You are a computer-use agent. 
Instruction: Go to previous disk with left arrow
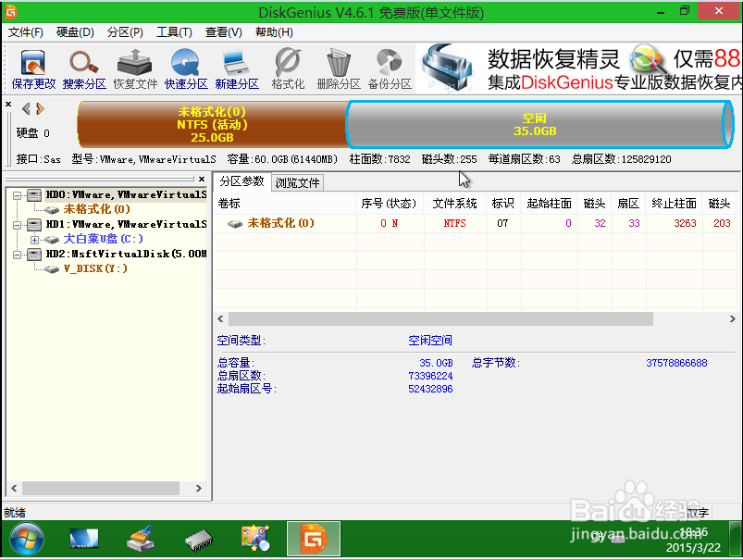click(x=26, y=109)
